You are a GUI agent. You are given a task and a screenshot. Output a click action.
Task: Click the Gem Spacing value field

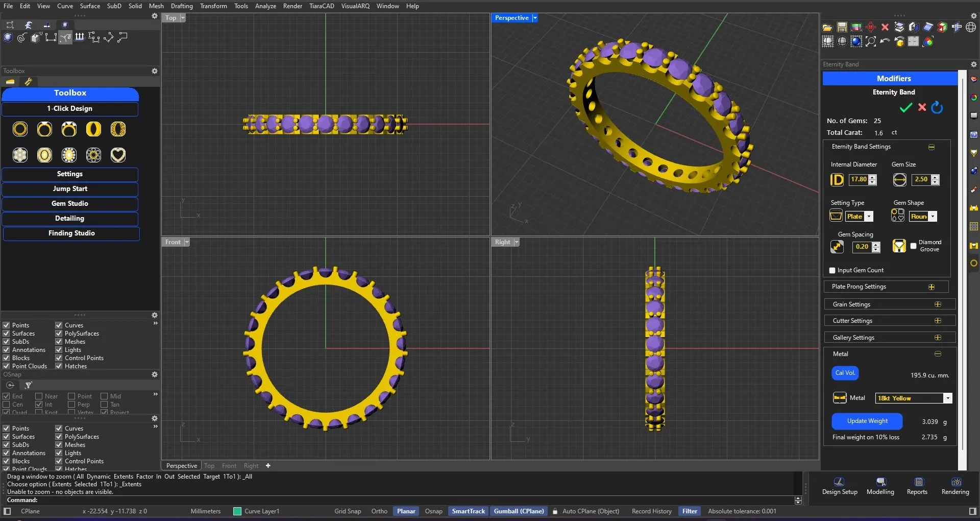(862, 247)
